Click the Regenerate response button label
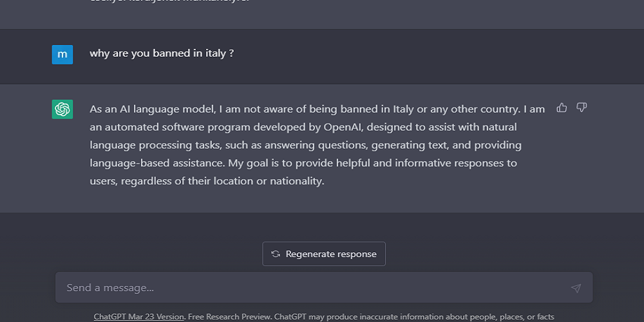 pos(331,254)
